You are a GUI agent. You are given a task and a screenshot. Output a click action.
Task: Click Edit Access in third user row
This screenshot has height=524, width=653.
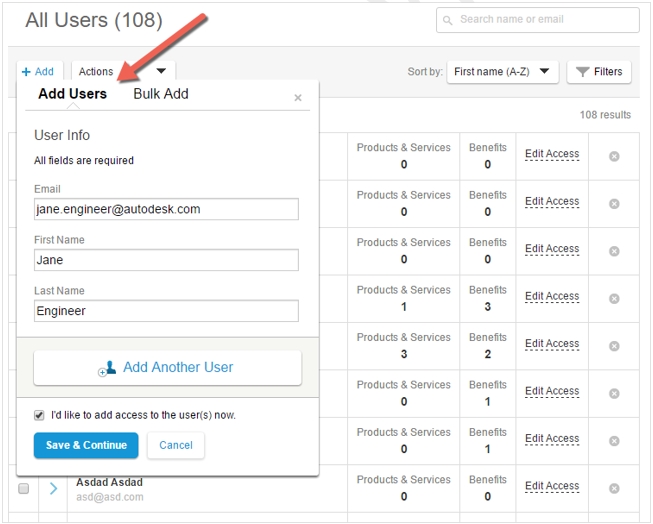(552, 249)
